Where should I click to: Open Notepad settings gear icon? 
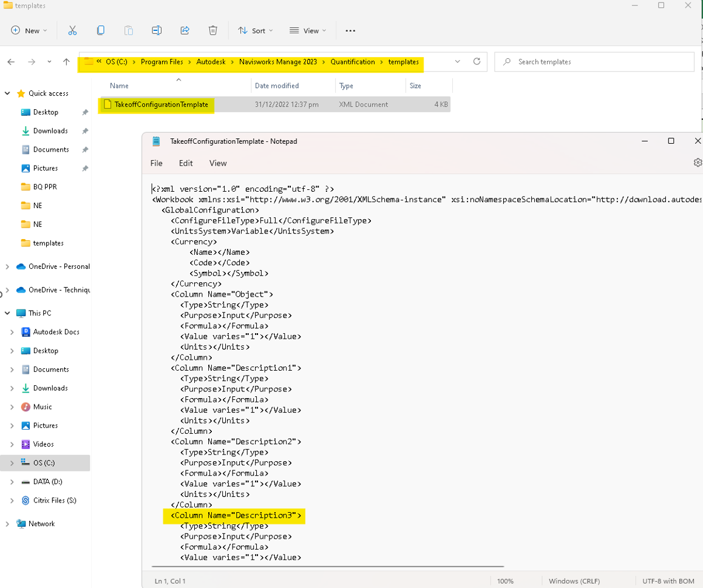(697, 163)
